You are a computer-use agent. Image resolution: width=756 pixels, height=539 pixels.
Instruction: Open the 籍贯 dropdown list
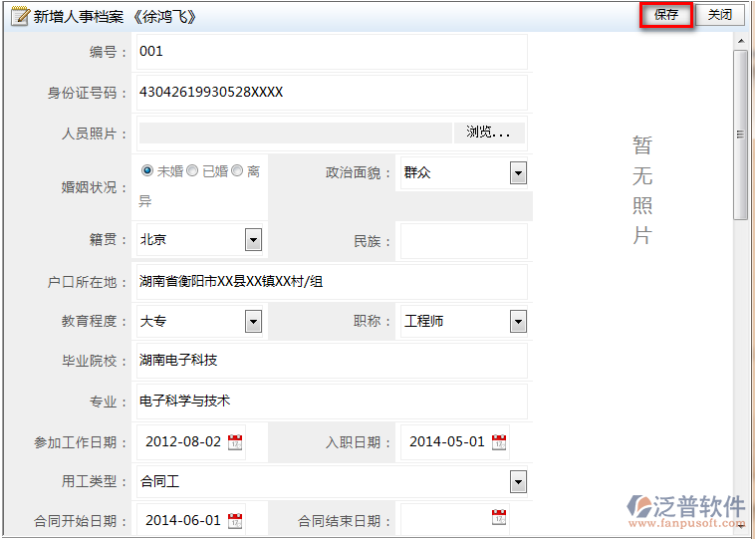click(254, 239)
